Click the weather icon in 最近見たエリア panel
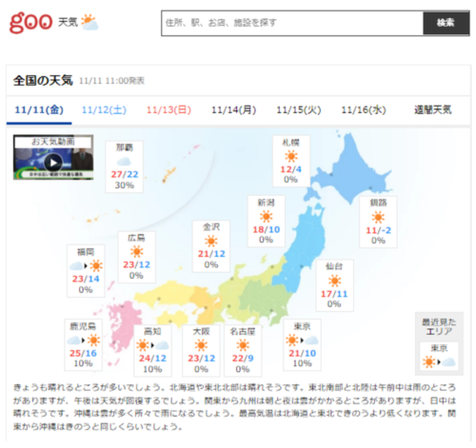The height and width of the screenshot is (448, 476). point(439,361)
